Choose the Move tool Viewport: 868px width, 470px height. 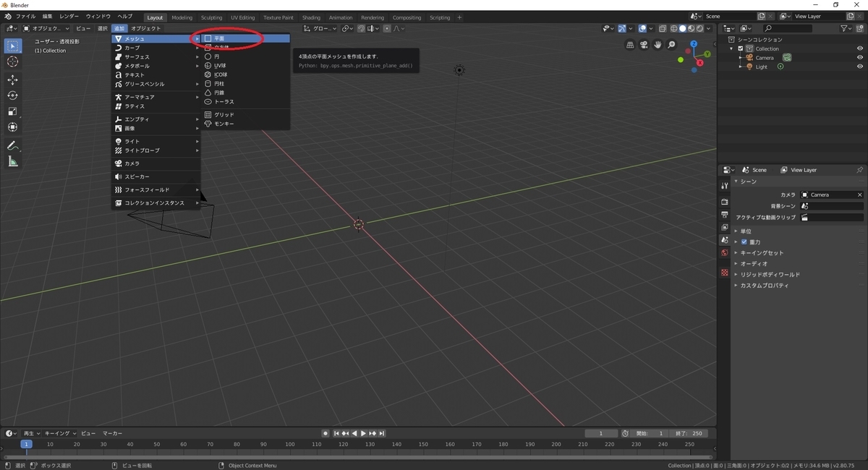[x=12, y=80]
